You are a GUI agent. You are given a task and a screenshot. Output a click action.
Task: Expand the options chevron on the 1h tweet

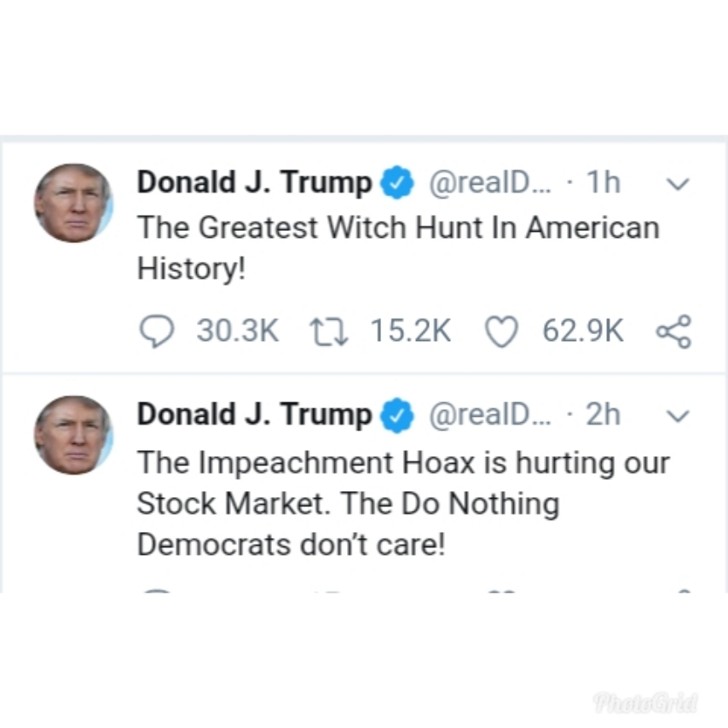coord(678,184)
